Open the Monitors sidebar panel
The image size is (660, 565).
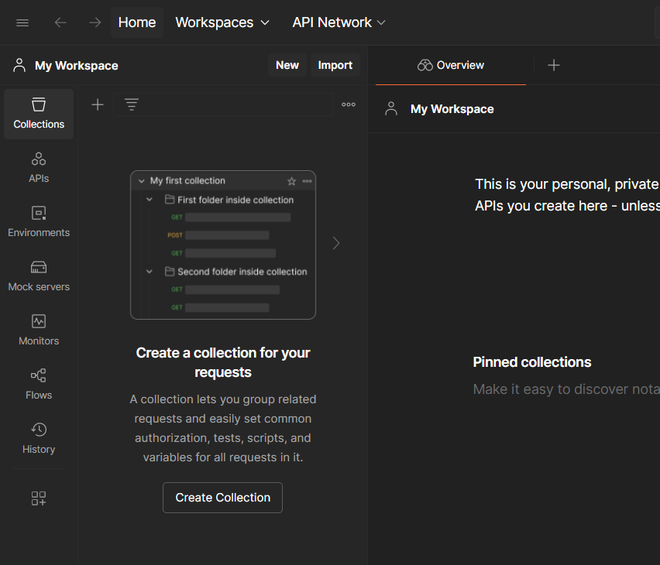click(38, 329)
